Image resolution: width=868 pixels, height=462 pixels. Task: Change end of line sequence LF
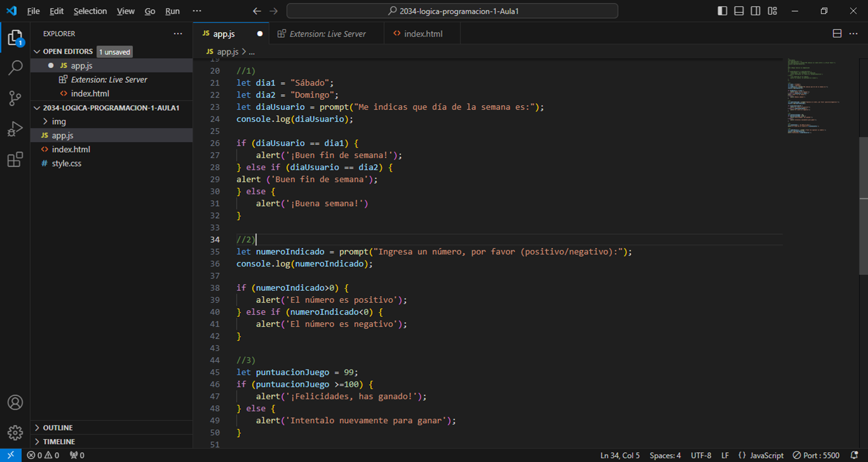coord(725,455)
